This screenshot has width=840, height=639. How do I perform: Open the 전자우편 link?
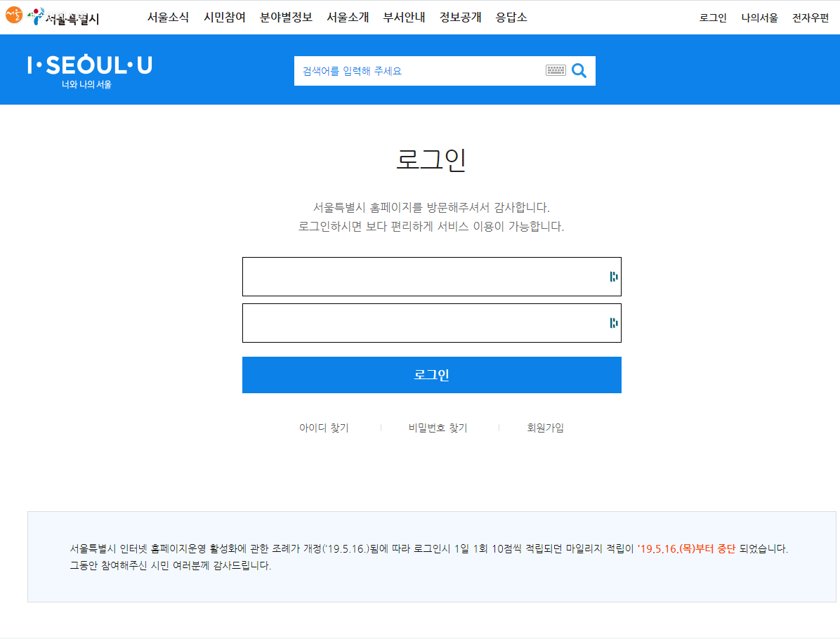coord(810,18)
